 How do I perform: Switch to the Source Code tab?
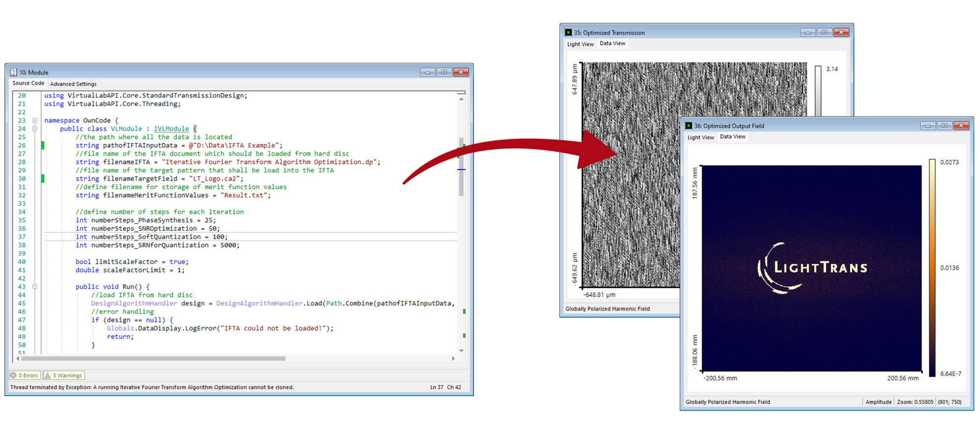pos(28,83)
